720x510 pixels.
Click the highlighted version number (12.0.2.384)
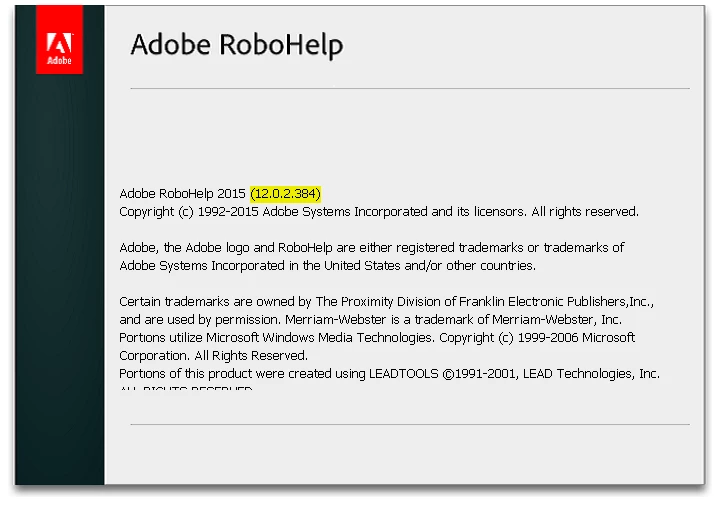pyautogui.click(x=285, y=193)
